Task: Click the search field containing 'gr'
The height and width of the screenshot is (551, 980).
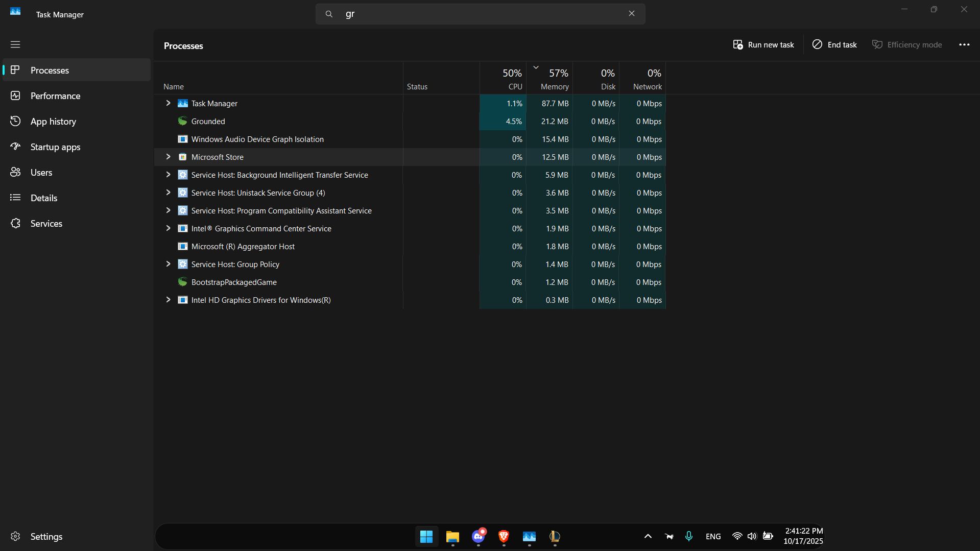Action: point(480,14)
